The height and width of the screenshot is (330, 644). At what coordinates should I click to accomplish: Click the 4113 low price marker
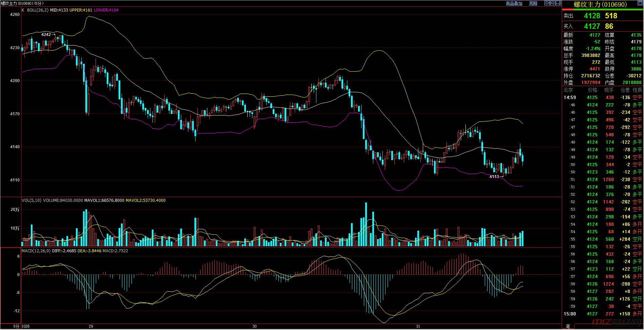(494, 177)
